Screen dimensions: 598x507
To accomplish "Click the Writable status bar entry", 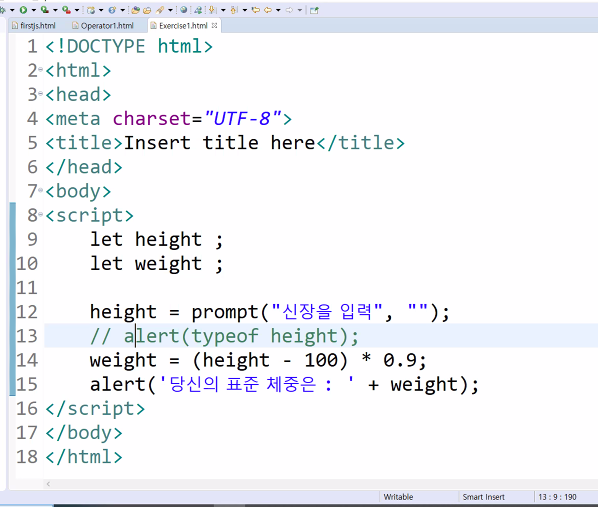I will tap(398, 497).
